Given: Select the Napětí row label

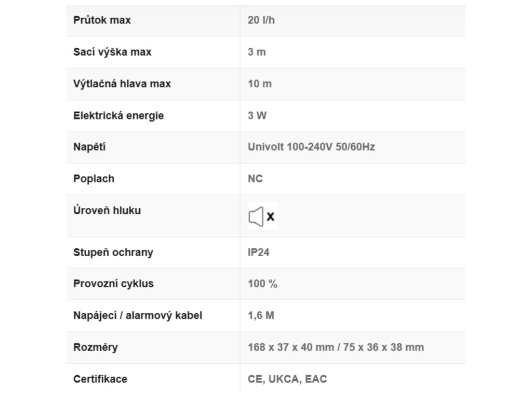Looking at the screenshot, I should click(x=89, y=147).
